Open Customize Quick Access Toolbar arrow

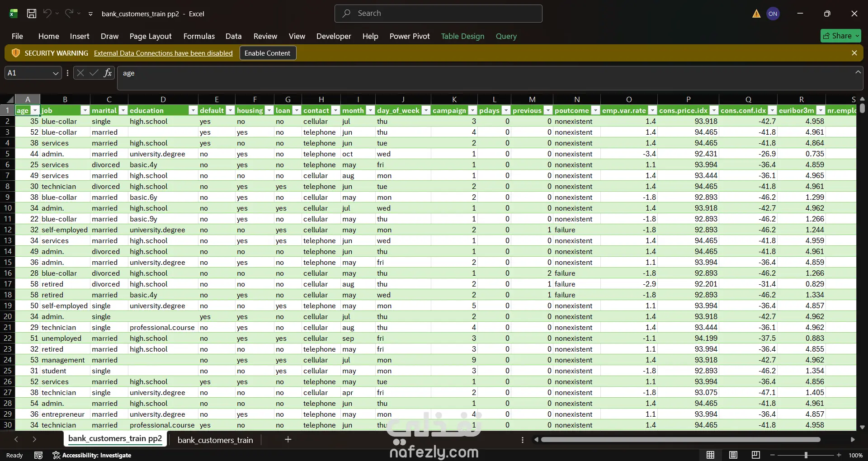point(90,14)
